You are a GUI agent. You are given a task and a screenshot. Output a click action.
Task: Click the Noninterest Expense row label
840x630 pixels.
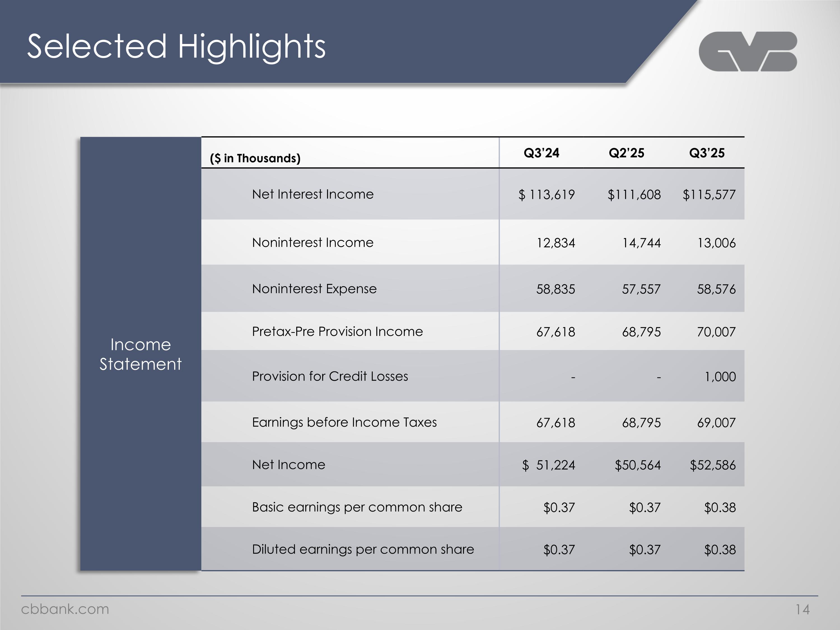click(314, 289)
